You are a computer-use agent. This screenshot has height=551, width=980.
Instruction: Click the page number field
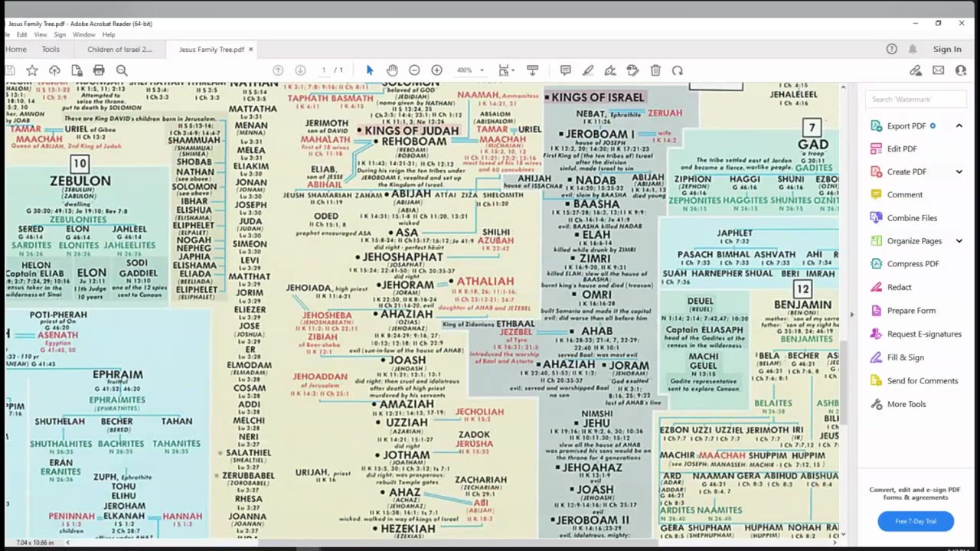point(324,70)
